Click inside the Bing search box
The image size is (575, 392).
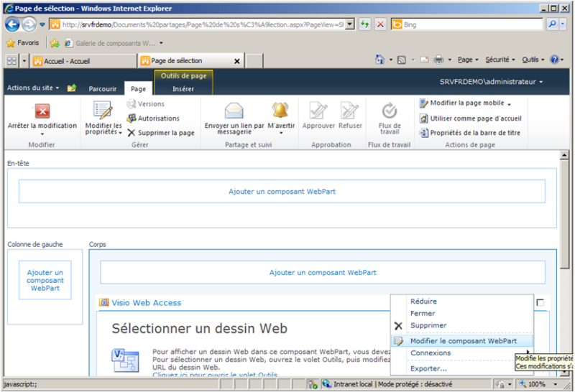[472, 24]
